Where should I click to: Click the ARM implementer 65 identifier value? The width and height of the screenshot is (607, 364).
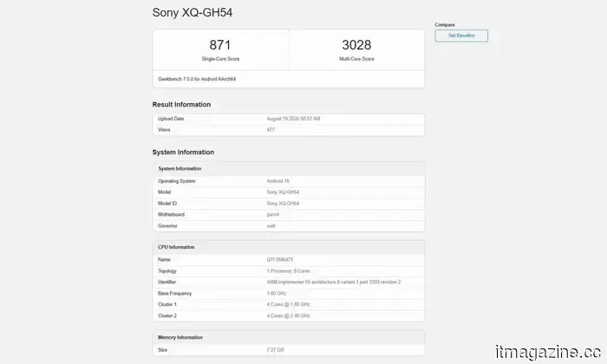[334, 282]
